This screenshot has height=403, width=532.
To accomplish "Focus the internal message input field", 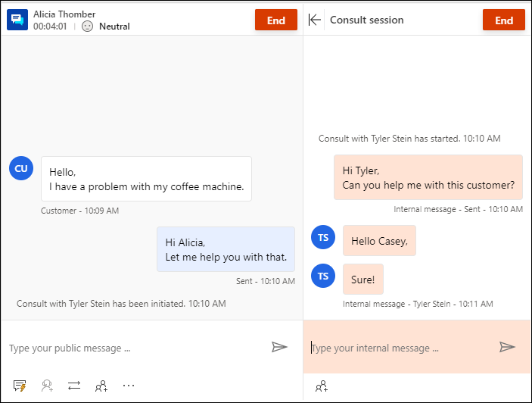I will [x=400, y=348].
